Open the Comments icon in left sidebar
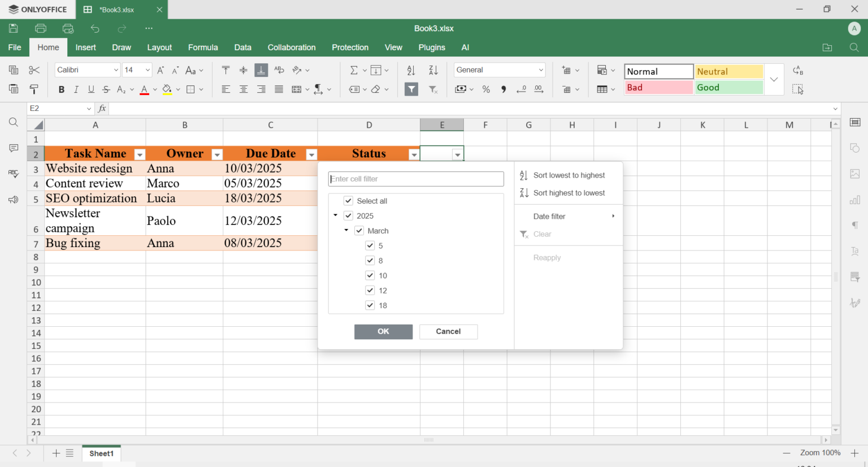 (x=14, y=148)
